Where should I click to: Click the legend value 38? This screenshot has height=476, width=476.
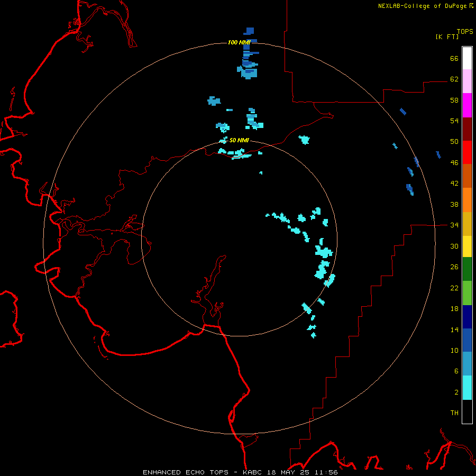454,204
